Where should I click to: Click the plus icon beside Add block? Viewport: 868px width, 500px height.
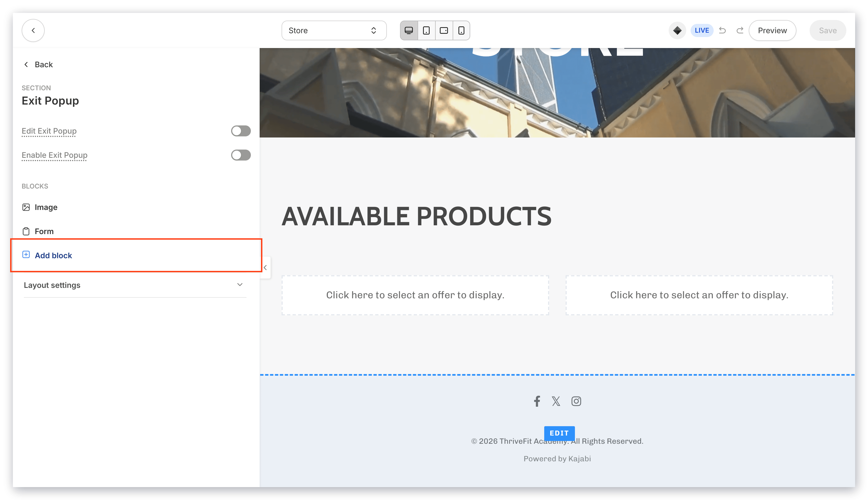[26, 254]
